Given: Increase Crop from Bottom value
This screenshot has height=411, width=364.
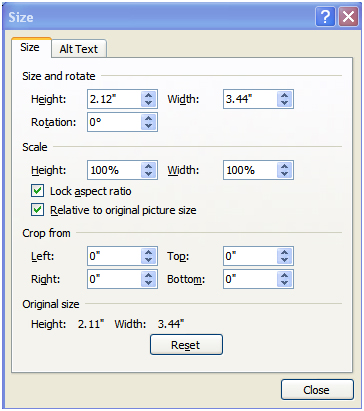Looking at the screenshot, I should [x=284, y=275].
